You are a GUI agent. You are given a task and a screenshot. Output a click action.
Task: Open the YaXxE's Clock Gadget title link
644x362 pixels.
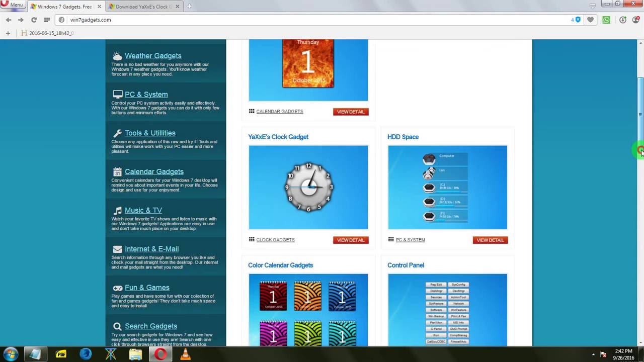coord(278,137)
